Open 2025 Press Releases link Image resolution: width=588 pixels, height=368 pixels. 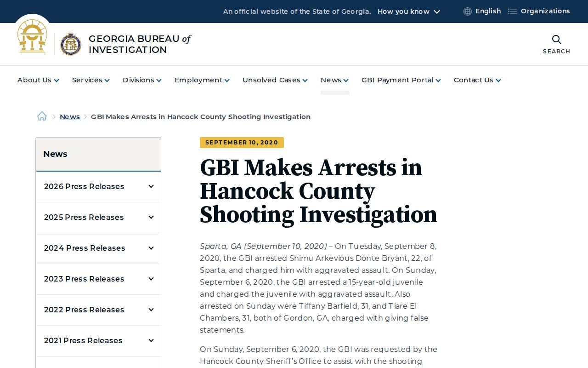tap(84, 217)
